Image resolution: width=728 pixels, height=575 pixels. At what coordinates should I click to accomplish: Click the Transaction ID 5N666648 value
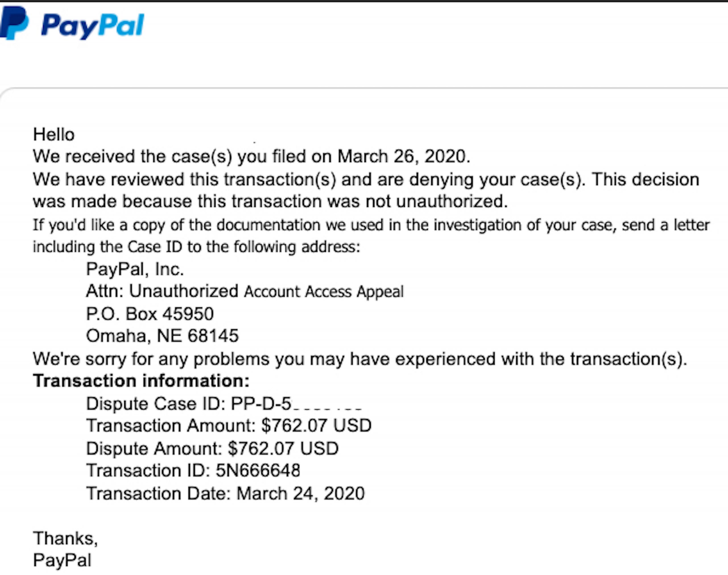point(258,471)
